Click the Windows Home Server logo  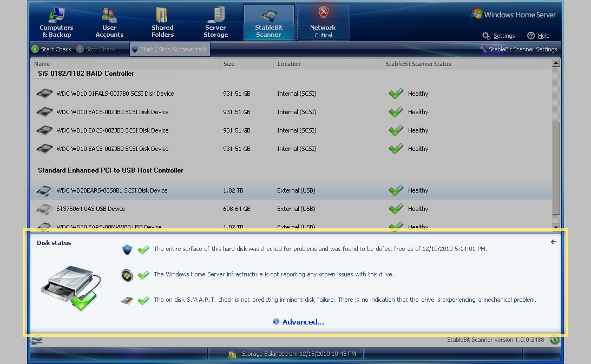tap(514, 14)
